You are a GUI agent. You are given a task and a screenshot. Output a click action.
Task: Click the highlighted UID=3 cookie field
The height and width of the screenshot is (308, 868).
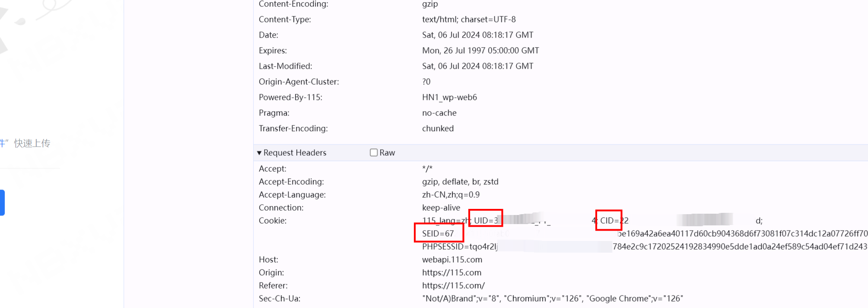pos(486,221)
